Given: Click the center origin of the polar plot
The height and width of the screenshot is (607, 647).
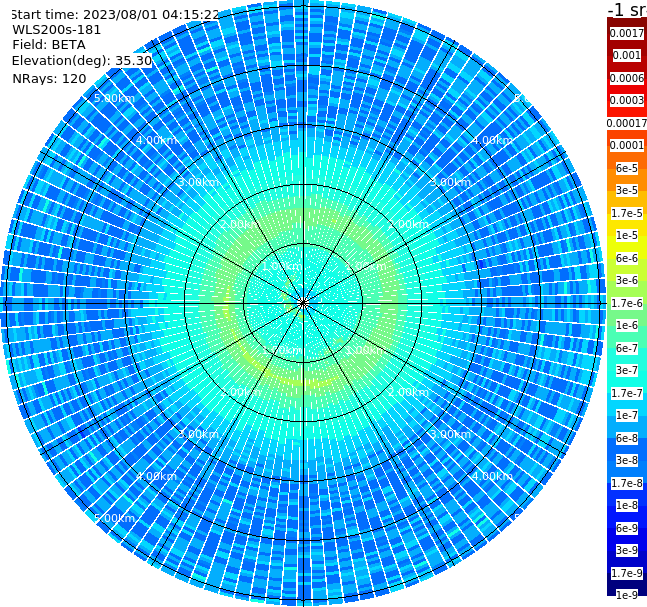Looking at the screenshot, I should [x=303, y=303].
